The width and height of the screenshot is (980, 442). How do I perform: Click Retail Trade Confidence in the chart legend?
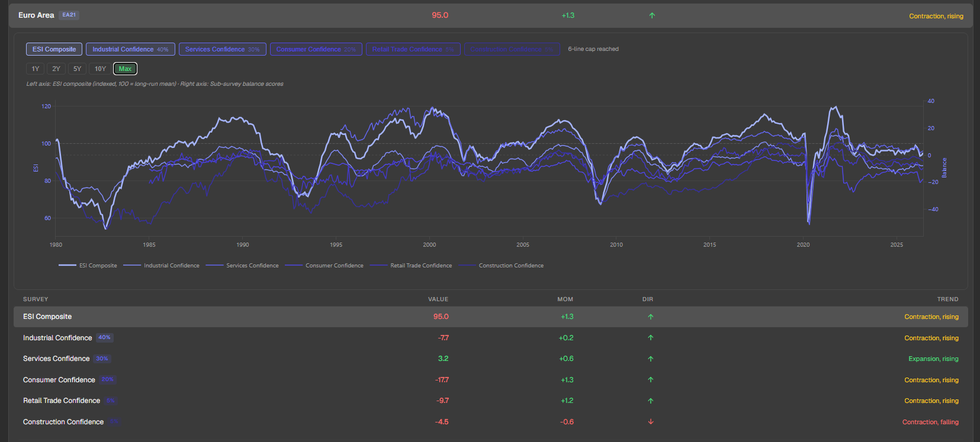411,266
